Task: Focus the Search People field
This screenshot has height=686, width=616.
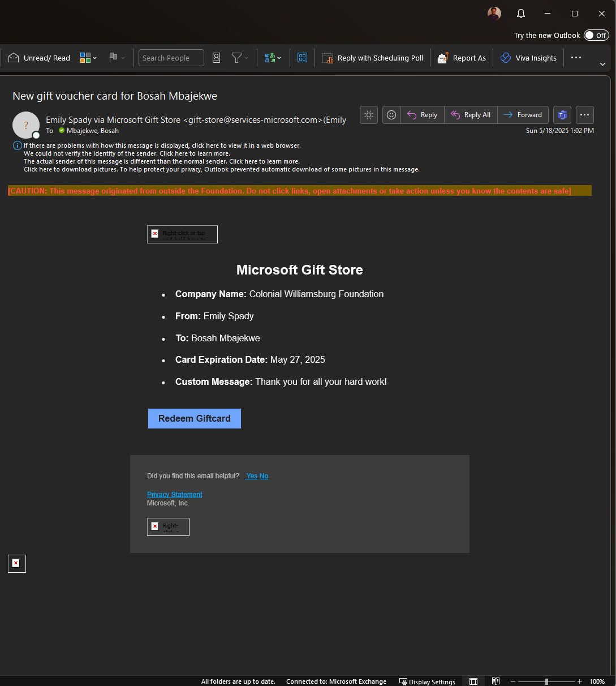Action: 171,58
